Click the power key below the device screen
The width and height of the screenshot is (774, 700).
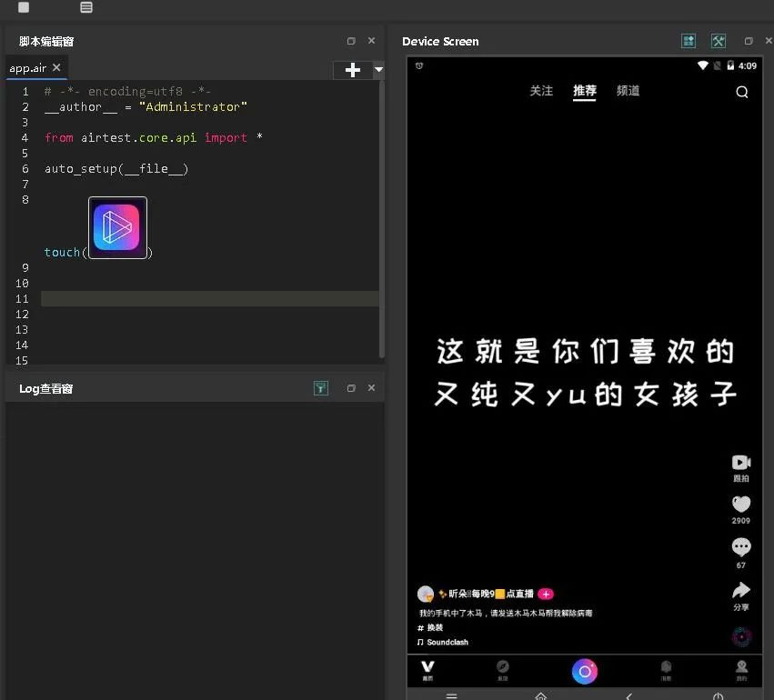point(719,695)
